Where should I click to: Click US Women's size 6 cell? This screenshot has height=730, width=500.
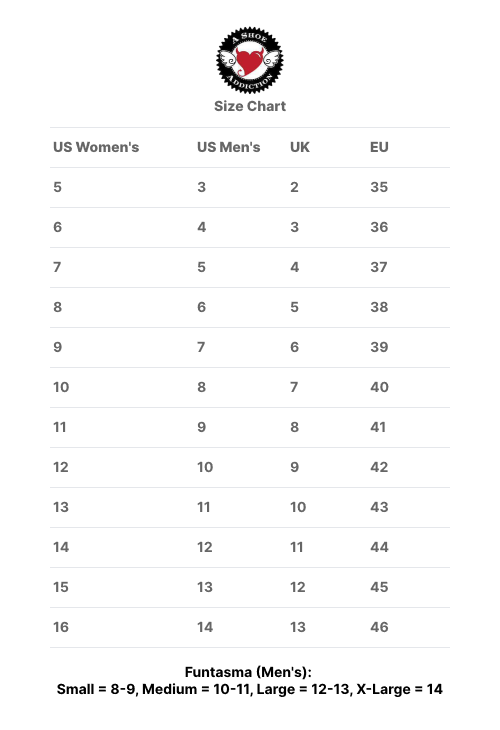[57, 227]
